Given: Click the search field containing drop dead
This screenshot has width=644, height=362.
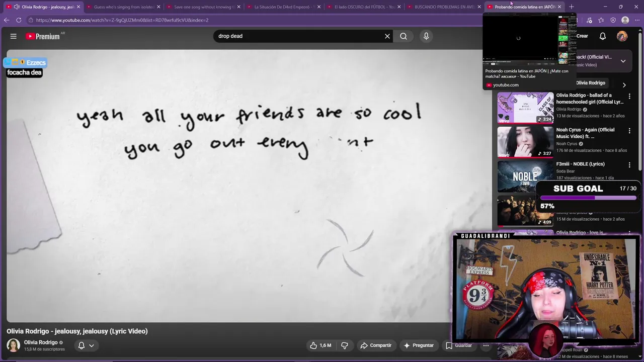Looking at the screenshot, I should click(x=299, y=36).
